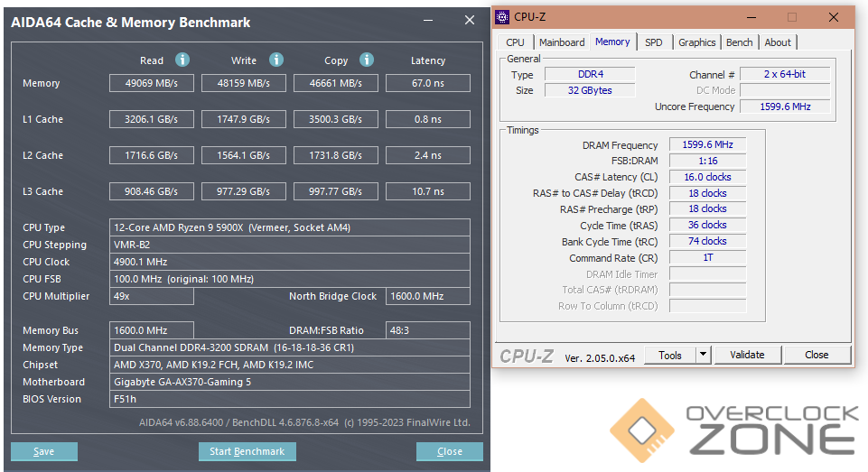Screen dimensions: 868x472
Task: Switch to the Graphics tab in CPU-Z
Action: 697,42
